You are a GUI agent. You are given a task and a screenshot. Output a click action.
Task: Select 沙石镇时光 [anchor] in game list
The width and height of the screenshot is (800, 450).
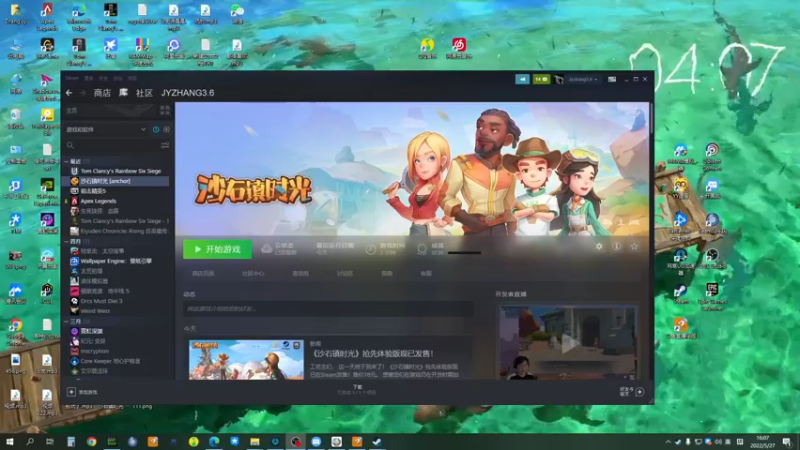pyautogui.click(x=116, y=181)
